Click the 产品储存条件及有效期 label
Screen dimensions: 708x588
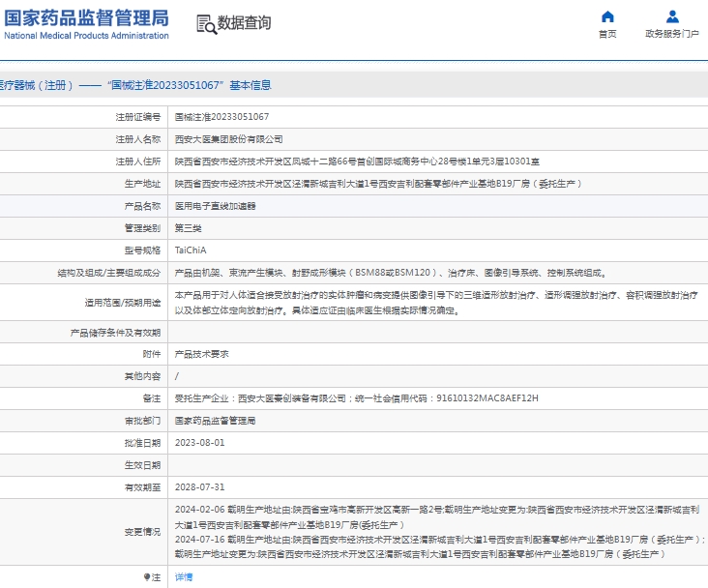tap(116, 333)
